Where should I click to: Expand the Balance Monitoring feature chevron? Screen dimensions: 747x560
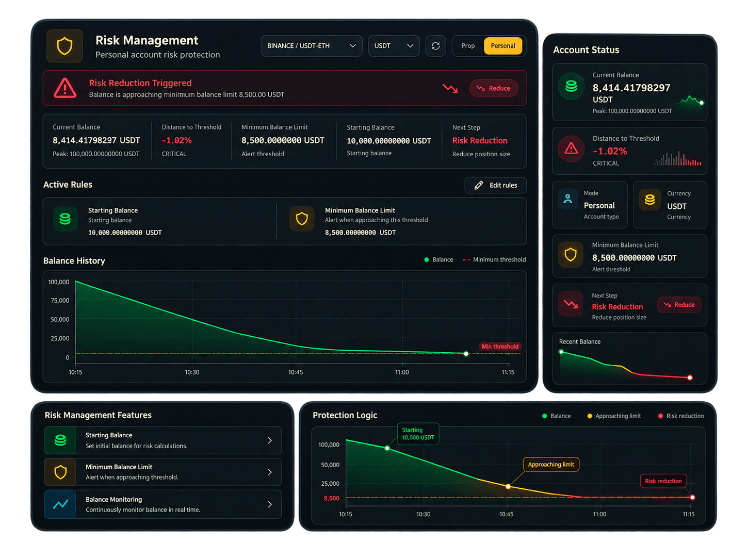tap(270, 504)
